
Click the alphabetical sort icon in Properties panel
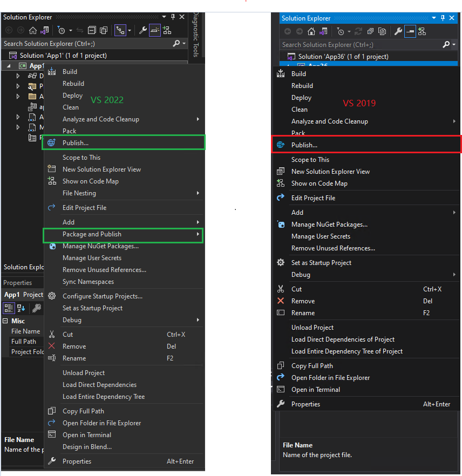point(21,308)
